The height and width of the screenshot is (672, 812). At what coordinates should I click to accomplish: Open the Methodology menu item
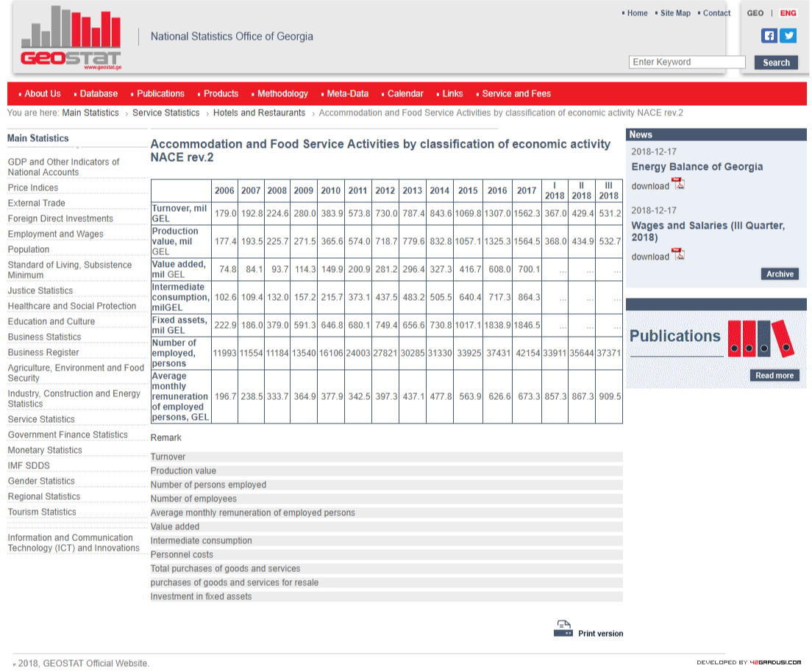point(282,93)
